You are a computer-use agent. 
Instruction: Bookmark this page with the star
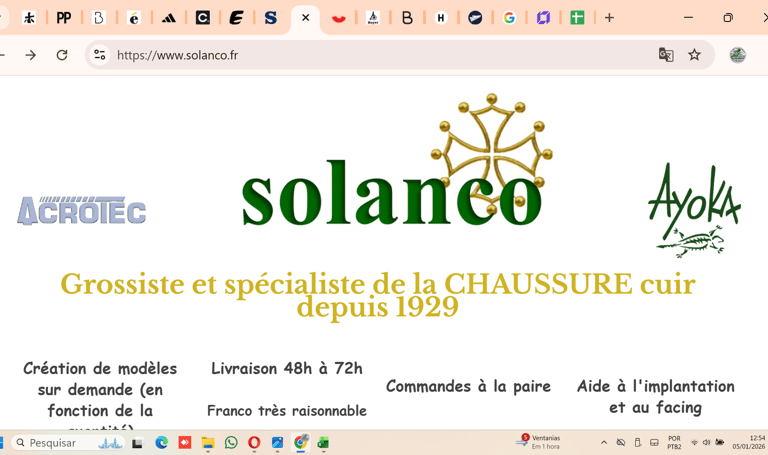[694, 55]
